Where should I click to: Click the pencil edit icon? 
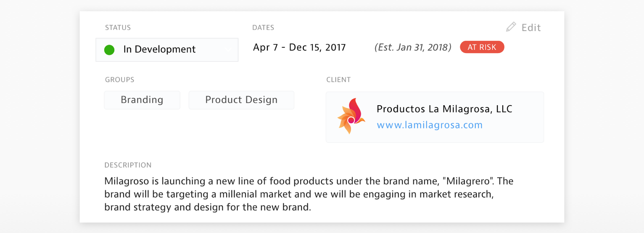511,27
